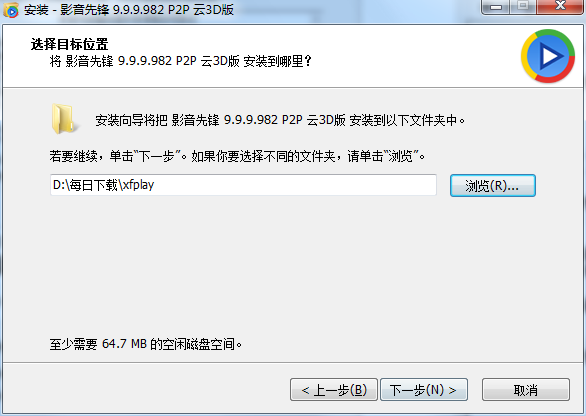Continue with the 下一步(N) button
This screenshot has width=586, height=416.
(x=424, y=390)
